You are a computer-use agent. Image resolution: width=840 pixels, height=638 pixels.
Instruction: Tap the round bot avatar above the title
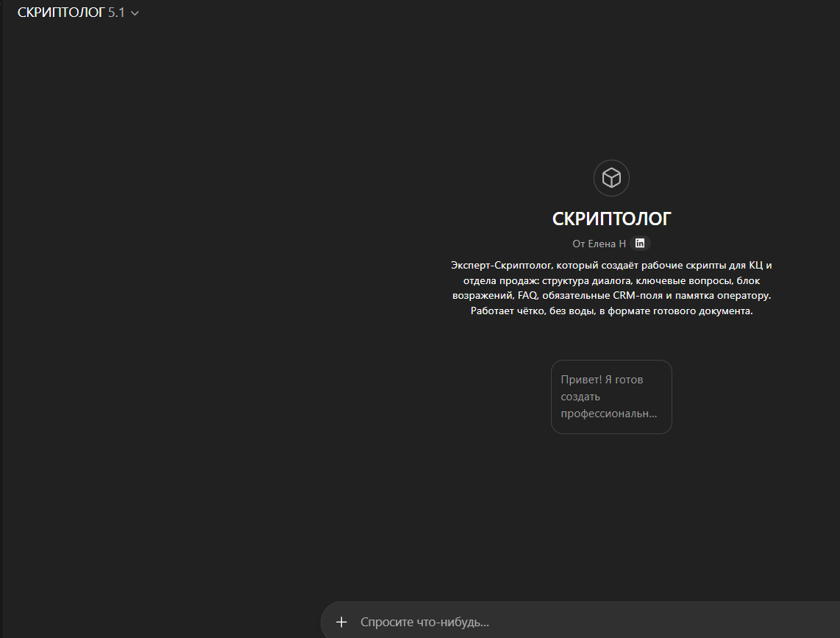click(x=611, y=177)
